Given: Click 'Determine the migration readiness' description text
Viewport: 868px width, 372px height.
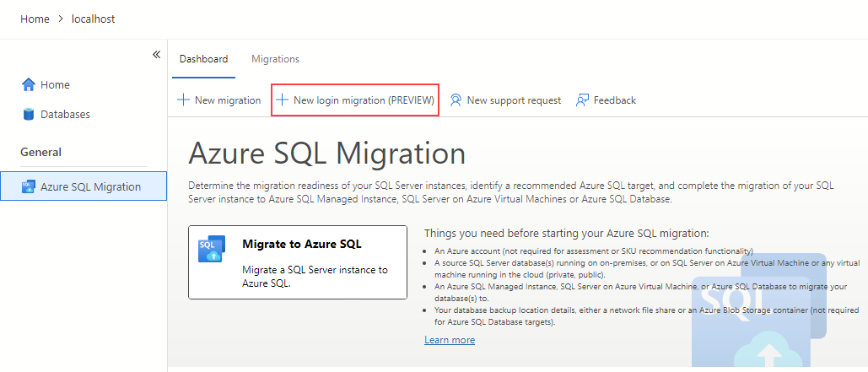Looking at the screenshot, I should [511, 192].
